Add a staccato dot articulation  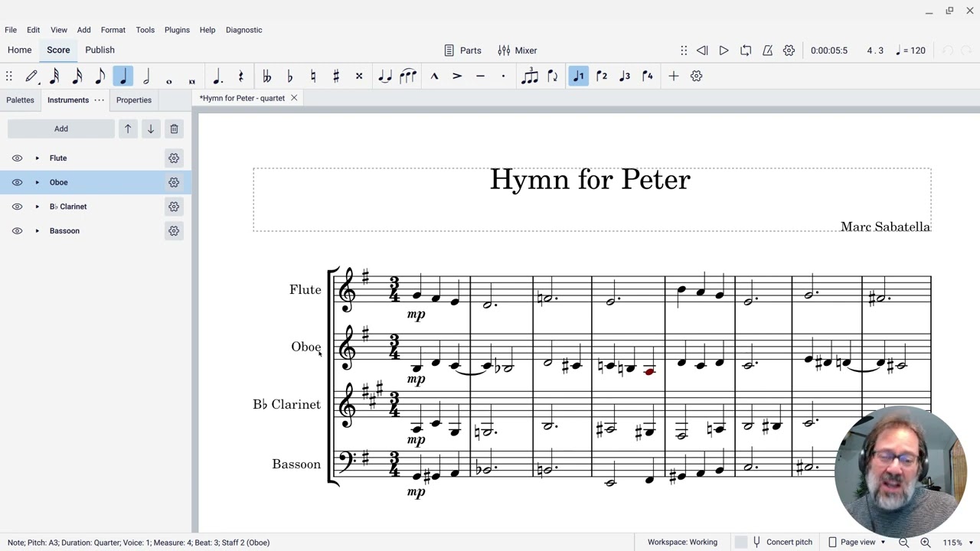503,76
